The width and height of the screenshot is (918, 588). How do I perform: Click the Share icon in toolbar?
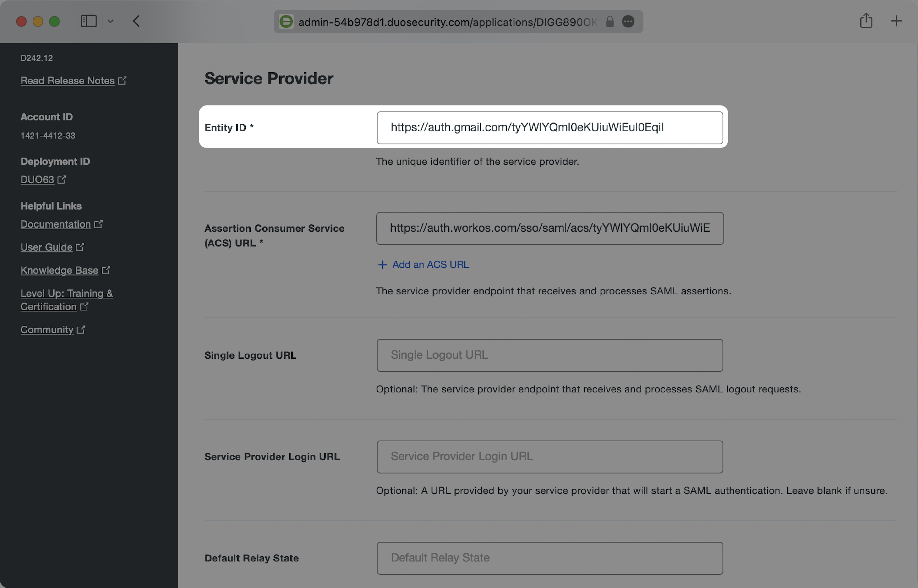click(866, 21)
